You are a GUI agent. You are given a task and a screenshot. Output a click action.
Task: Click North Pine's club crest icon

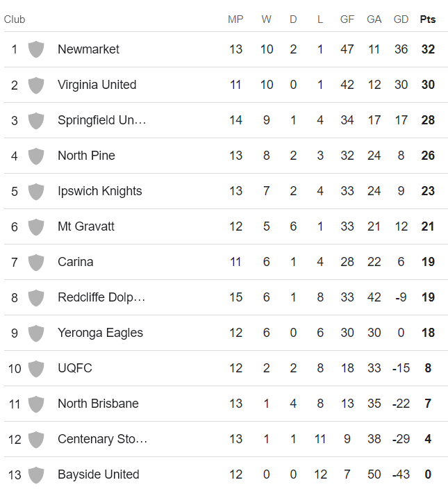[x=36, y=156]
